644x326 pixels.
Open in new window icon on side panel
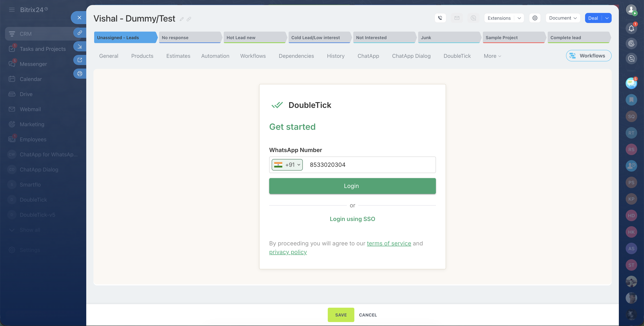pos(80,60)
